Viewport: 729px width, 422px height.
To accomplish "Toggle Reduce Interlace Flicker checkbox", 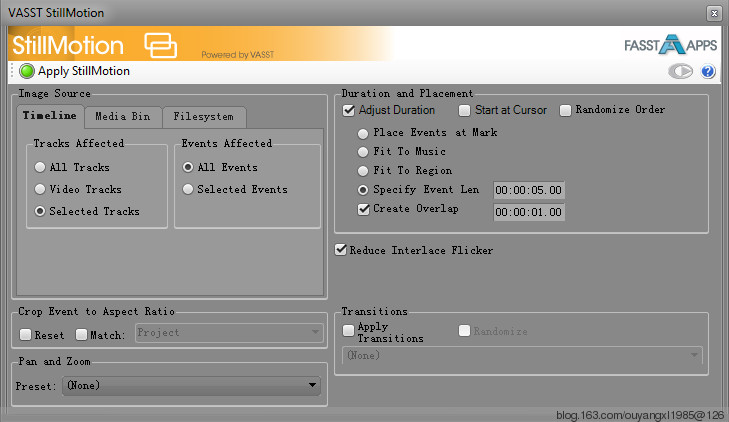I will [x=341, y=250].
